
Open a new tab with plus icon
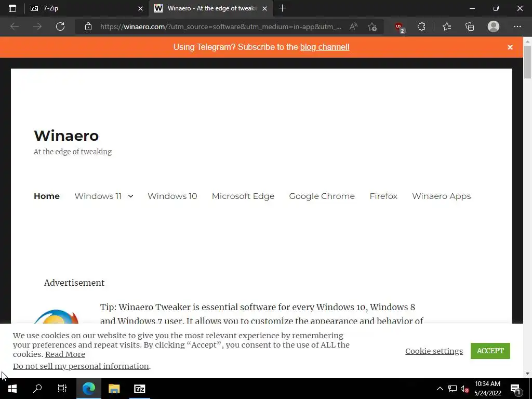coord(282,8)
